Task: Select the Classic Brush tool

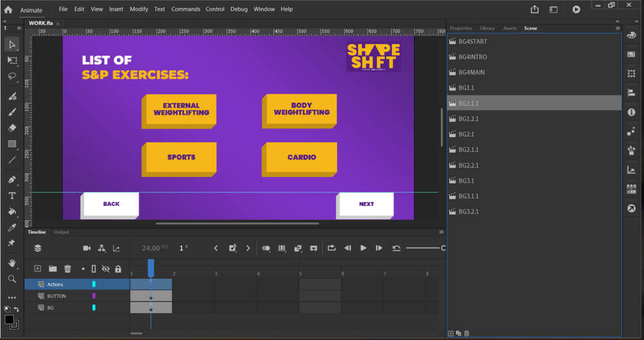Action: point(12,112)
